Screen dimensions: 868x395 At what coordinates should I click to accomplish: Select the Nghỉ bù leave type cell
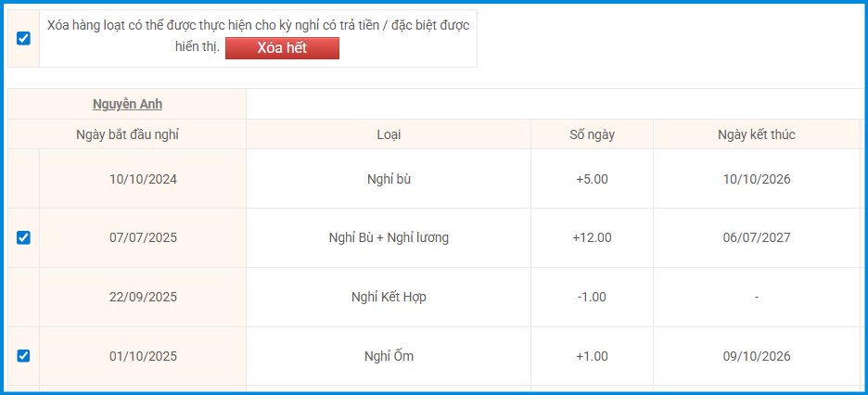pos(389,179)
